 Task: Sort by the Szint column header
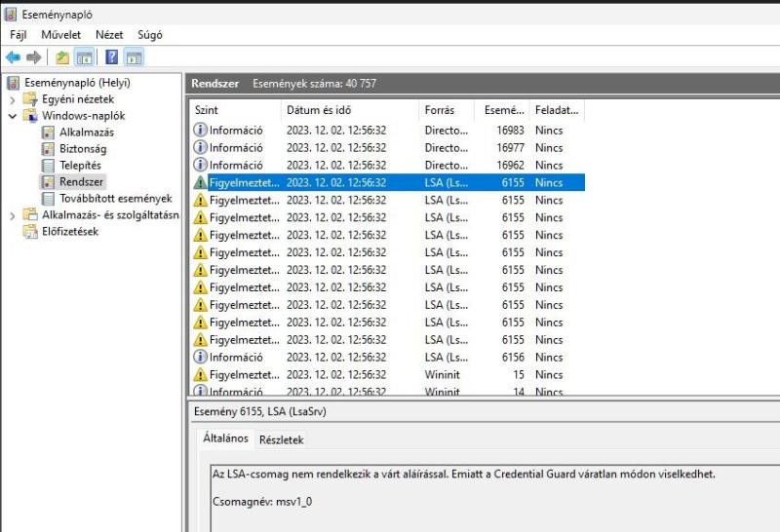click(x=235, y=110)
